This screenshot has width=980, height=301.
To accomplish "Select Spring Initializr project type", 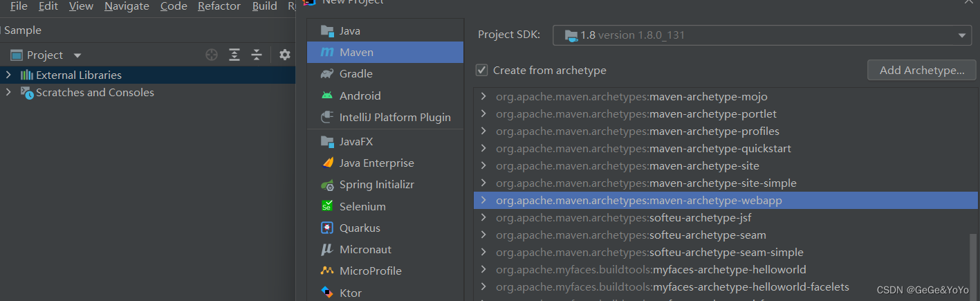I will pos(385,185).
